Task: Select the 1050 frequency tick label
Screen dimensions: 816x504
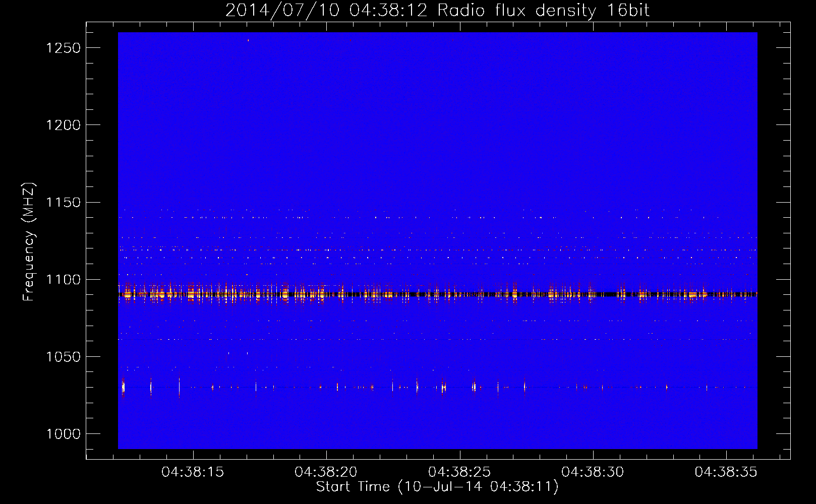Action: (63, 357)
